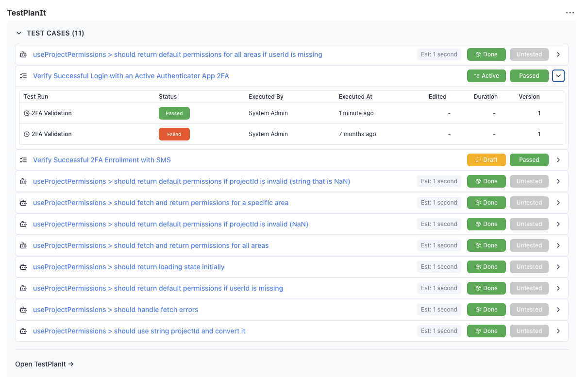Expand the Verify Successful 2FA Enrollment with SMS row
588x383 pixels.
coord(558,160)
